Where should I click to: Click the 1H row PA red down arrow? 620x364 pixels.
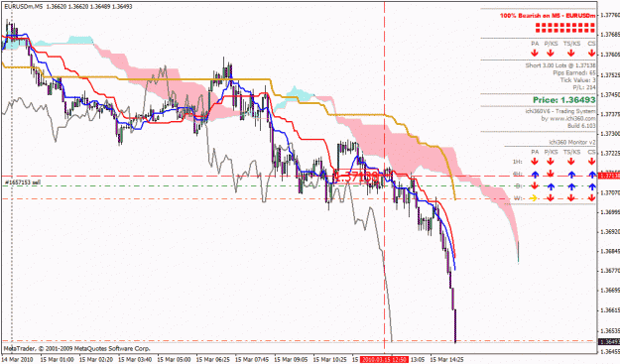click(x=535, y=162)
